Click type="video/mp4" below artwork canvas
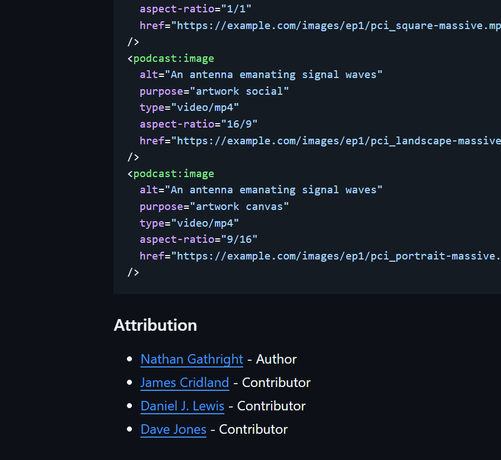The width and height of the screenshot is (501, 460). click(189, 223)
